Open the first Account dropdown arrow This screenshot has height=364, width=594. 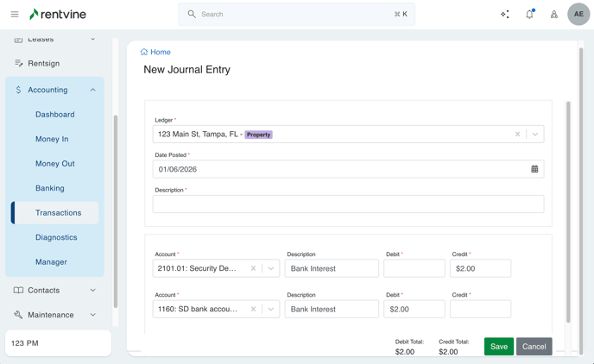[x=270, y=268]
